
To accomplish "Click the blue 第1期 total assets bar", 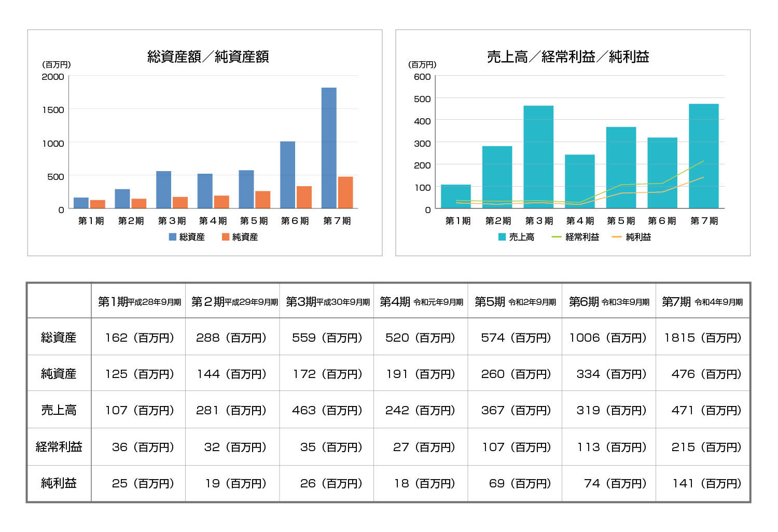I will tap(81, 203).
